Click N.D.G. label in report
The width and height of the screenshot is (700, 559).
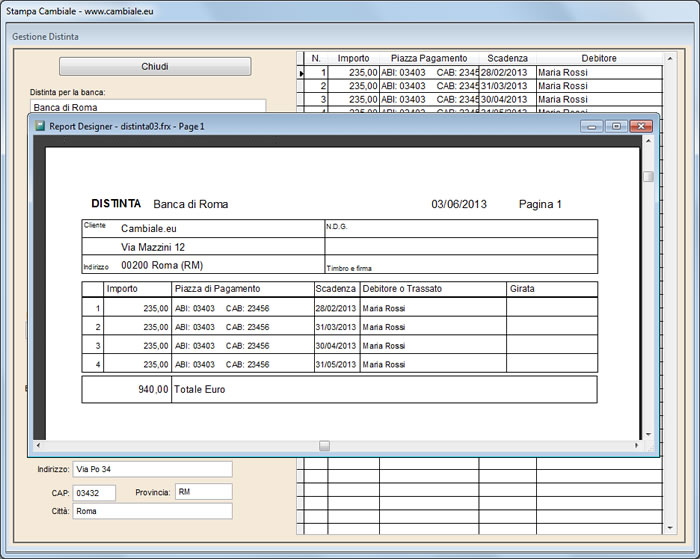pos(337,227)
